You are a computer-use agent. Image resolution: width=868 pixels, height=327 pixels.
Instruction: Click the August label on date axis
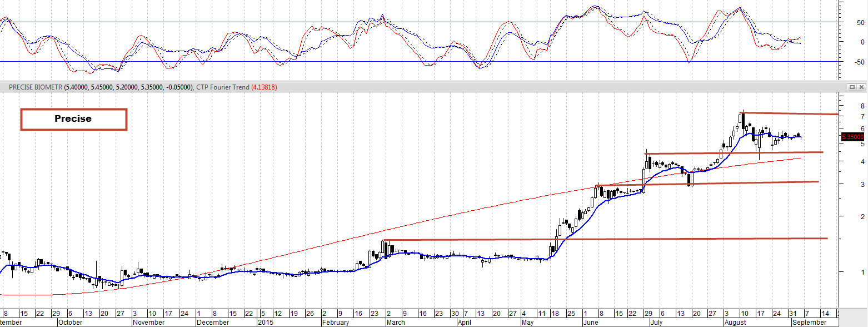pyautogui.click(x=736, y=322)
